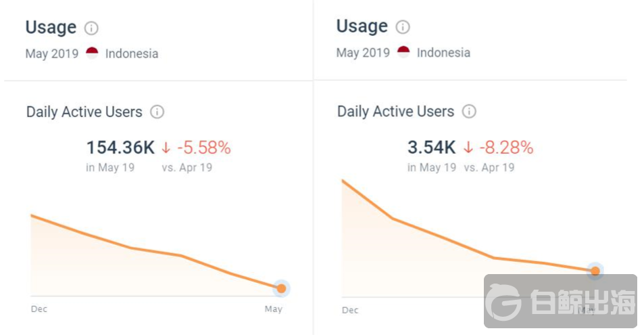Screen dimensions: 644x335
Task: Click the info icon beside the right Usage title
Action: (403, 27)
